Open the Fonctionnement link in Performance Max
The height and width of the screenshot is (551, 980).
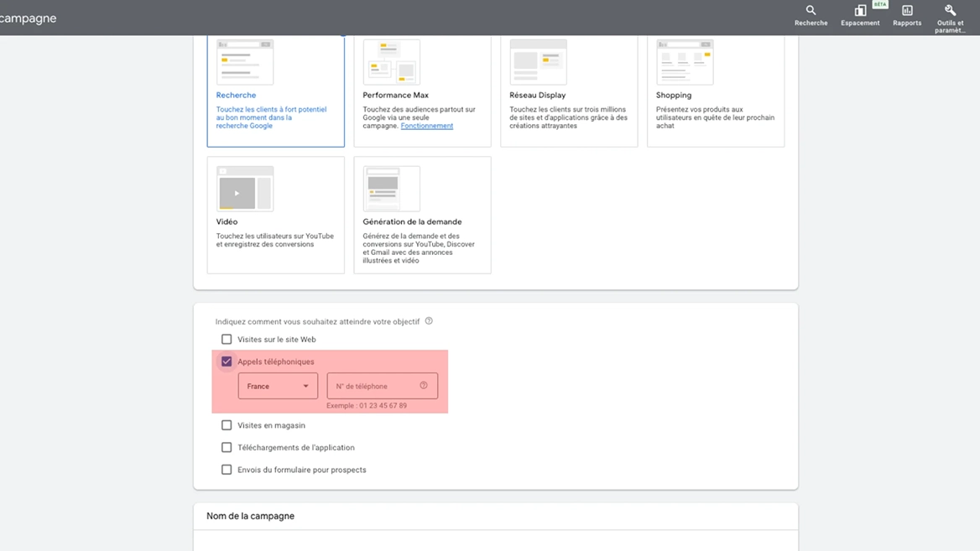(x=427, y=126)
